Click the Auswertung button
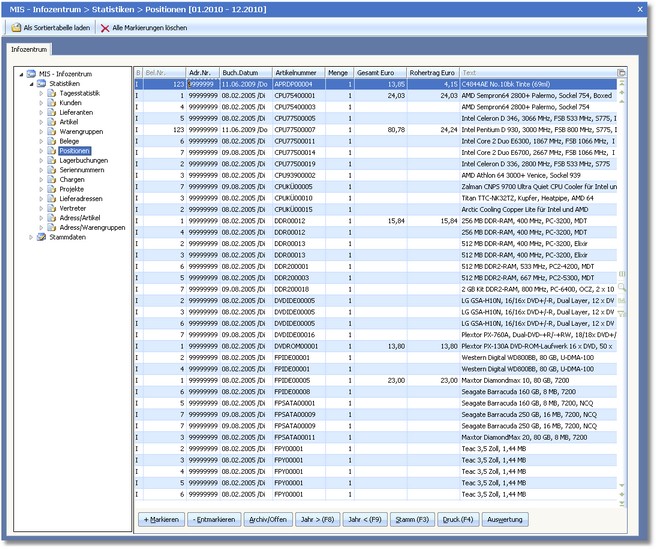 click(x=505, y=521)
